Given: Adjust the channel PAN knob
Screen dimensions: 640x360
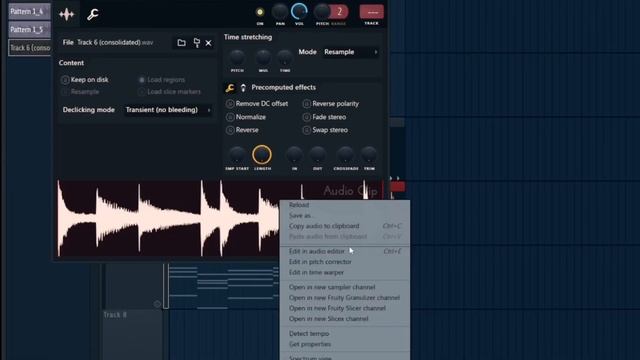Looking at the screenshot, I should pos(280,12).
